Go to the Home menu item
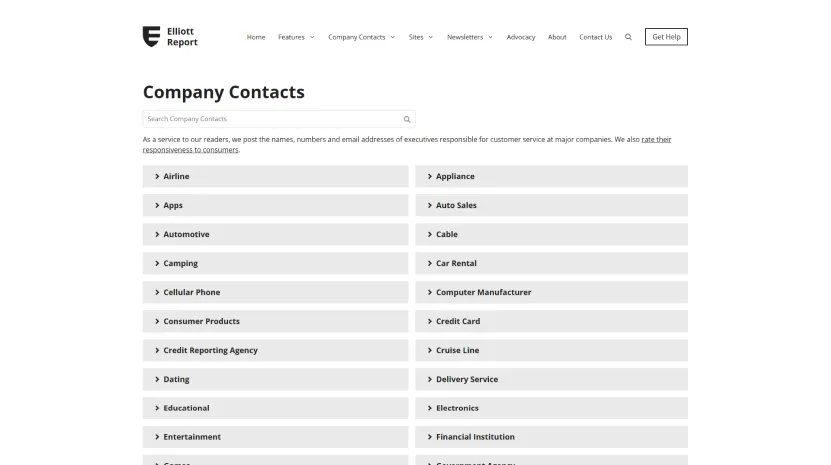The width and height of the screenshot is (831, 465). tap(256, 37)
